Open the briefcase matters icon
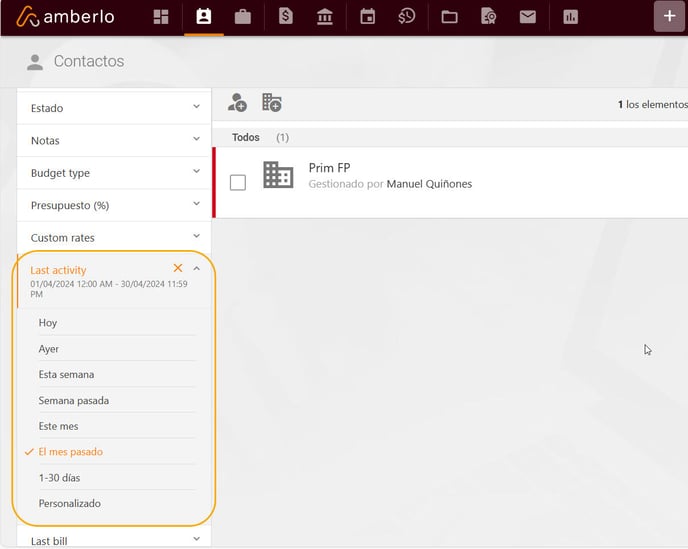 [242, 17]
